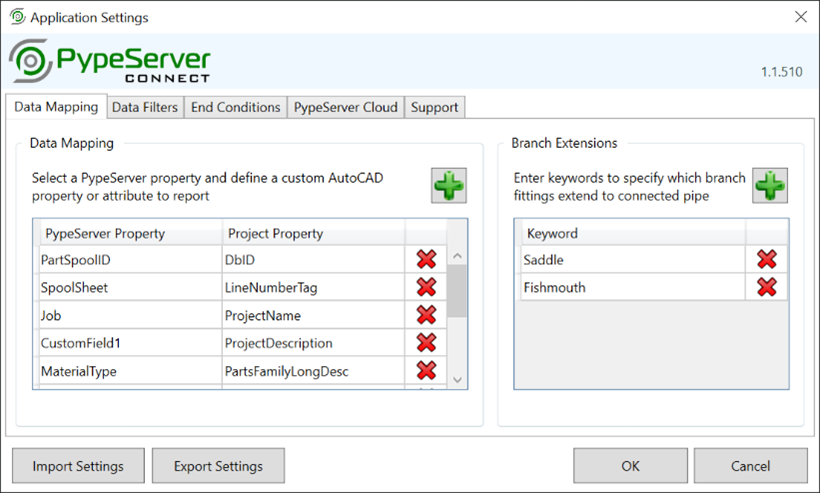Viewport: 820px width, 493px height.
Task: Click the Export Settings button
Action: tap(218, 466)
